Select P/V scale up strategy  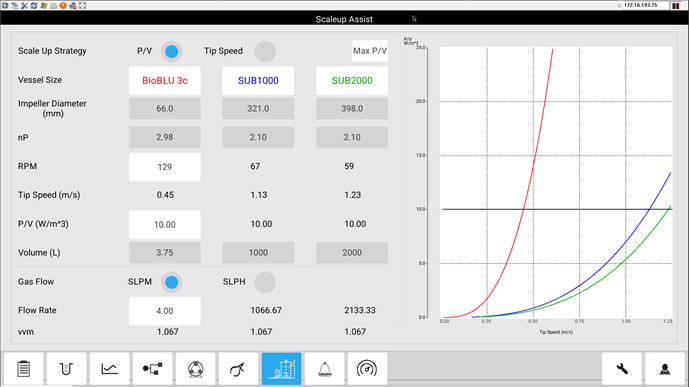click(171, 51)
